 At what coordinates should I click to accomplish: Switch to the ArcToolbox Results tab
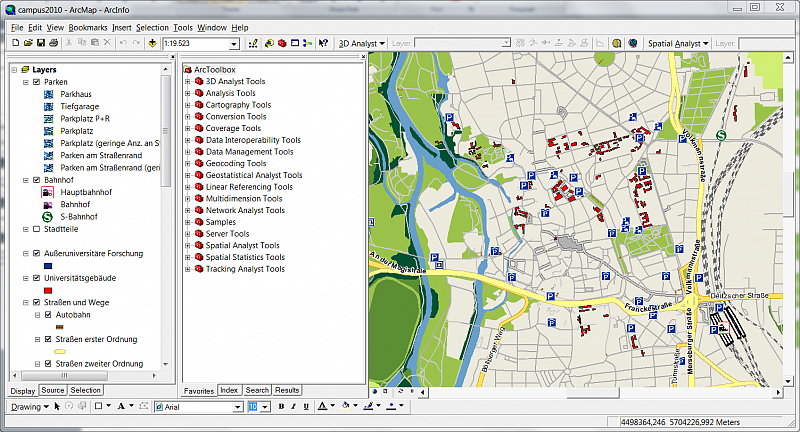pos(287,390)
